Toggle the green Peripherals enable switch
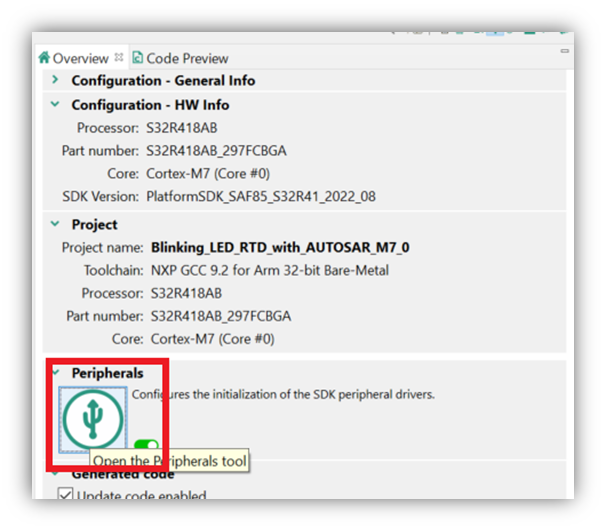Viewport: 606px width, 531px height. [x=146, y=444]
